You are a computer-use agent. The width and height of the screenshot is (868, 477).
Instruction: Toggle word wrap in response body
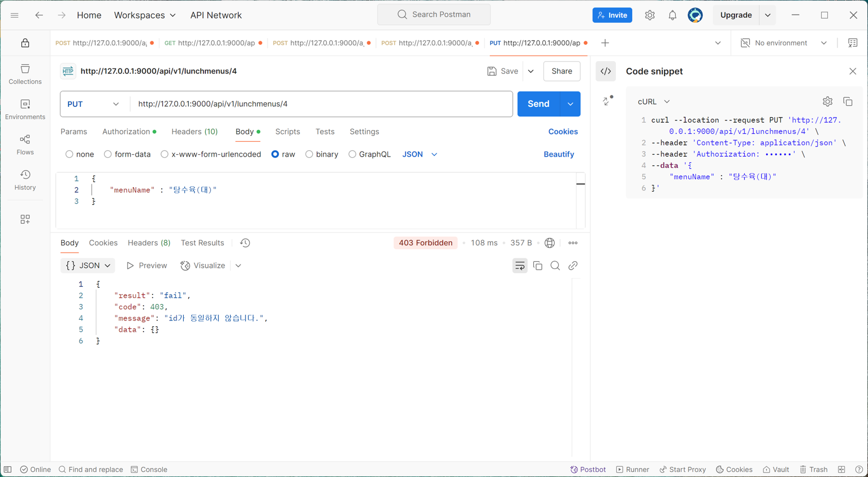tap(520, 266)
